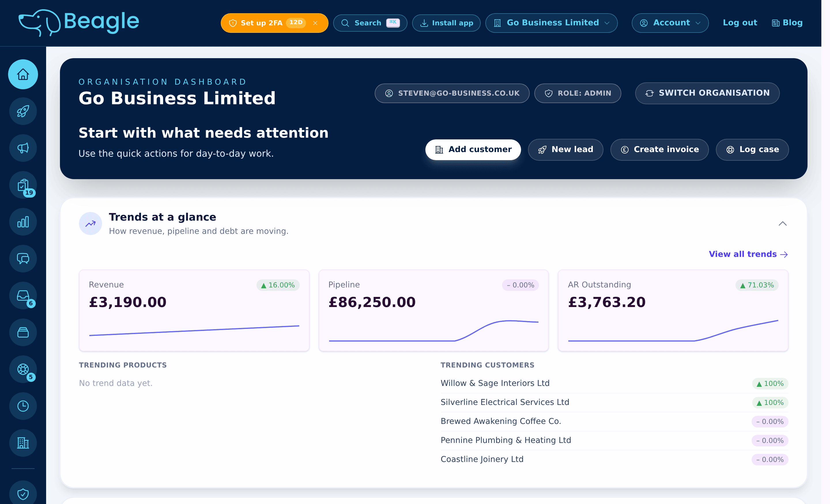830x504 pixels.
Task: Collapse the Trends at a glance section
Action: (x=783, y=223)
